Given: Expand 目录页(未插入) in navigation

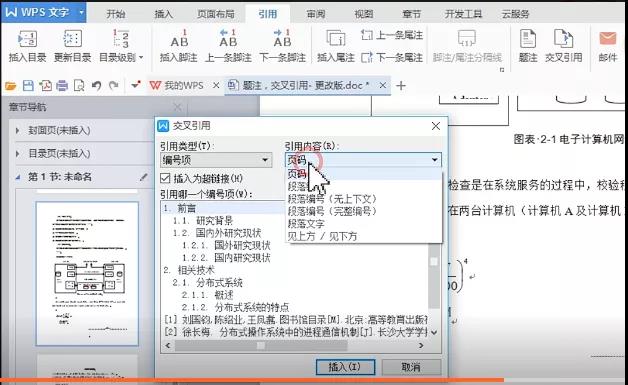Looking at the screenshot, I should click(17, 154).
